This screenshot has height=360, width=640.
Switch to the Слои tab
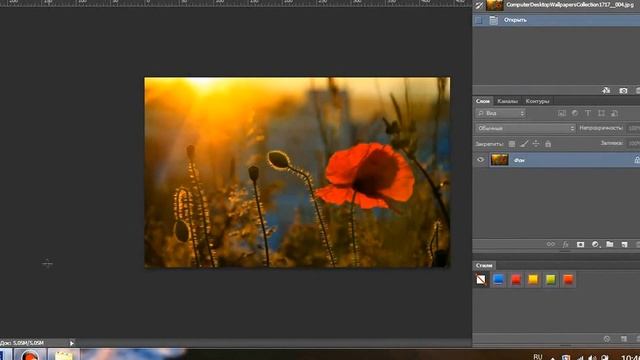tap(483, 101)
